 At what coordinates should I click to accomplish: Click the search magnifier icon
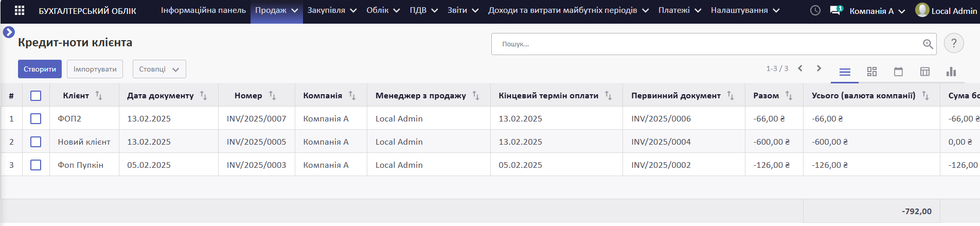[928, 44]
